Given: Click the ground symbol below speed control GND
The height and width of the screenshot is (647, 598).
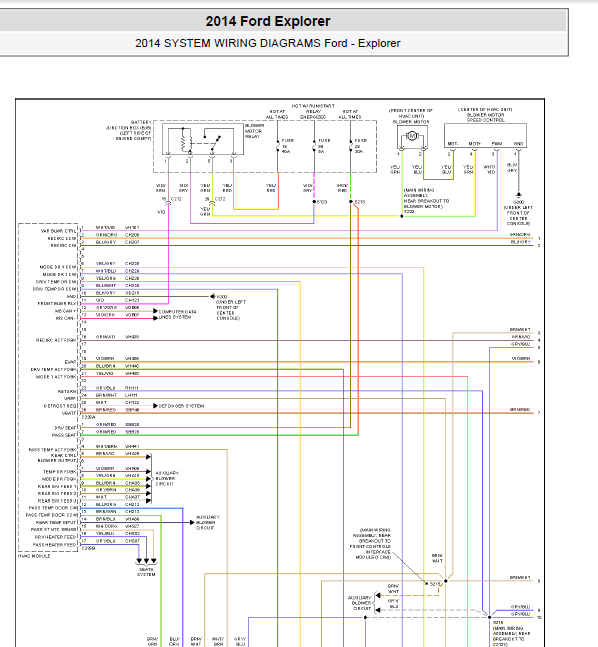Looking at the screenshot, I should pos(518,195).
